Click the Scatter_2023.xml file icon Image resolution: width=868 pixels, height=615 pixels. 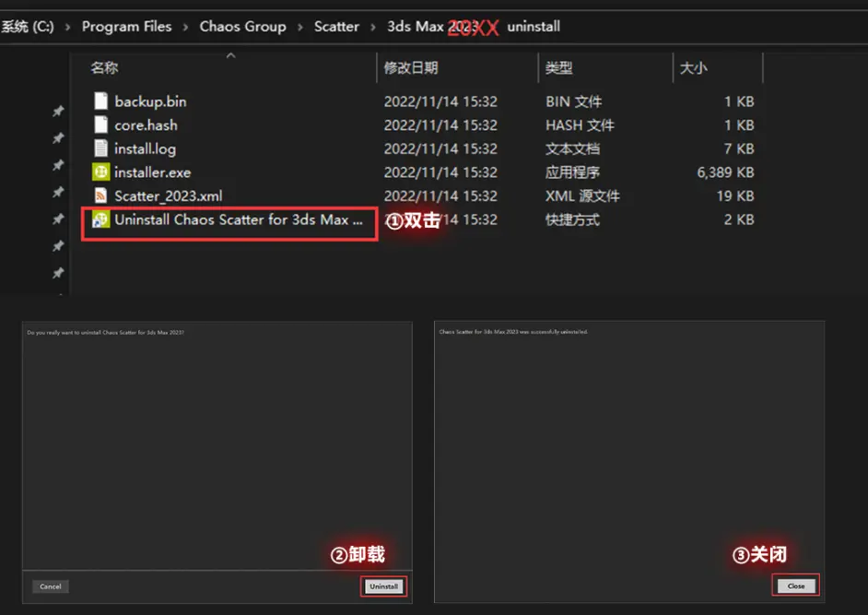pos(100,195)
